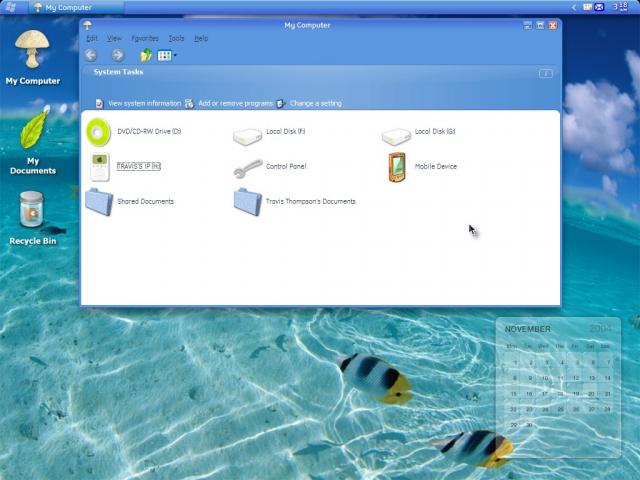This screenshot has width=640, height=480.
Task: Go back with the Back arrow
Action: coord(91,55)
